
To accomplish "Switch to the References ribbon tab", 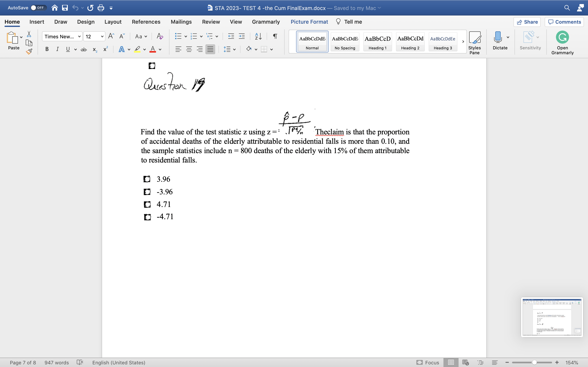I will [x=146, y=22].
